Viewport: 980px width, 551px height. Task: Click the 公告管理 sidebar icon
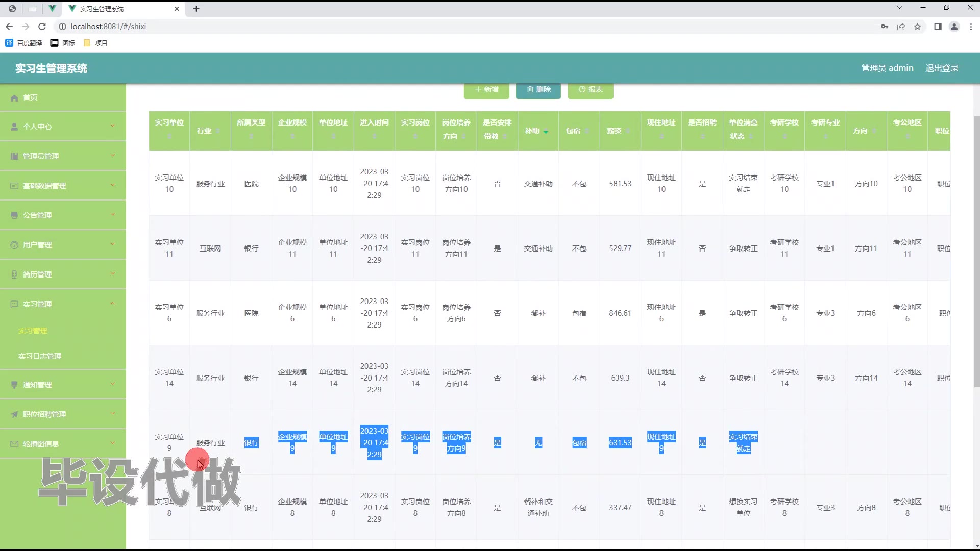point(14,216)
